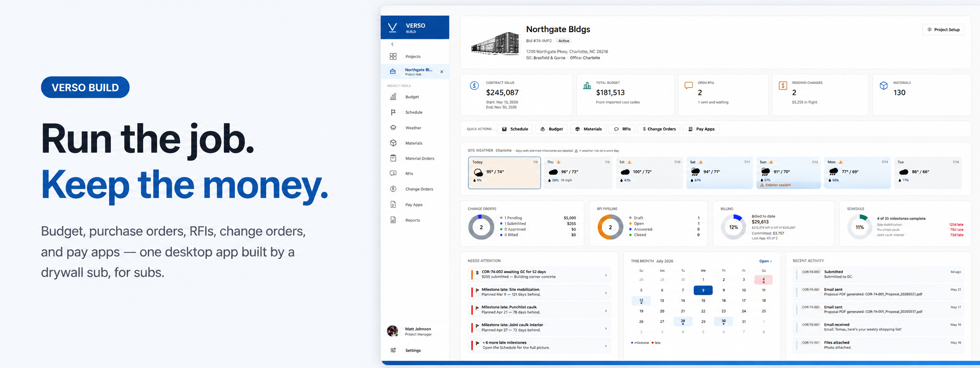Click the Materials stat card cube icon
The image size is (980, 368).
pos(883,86)
